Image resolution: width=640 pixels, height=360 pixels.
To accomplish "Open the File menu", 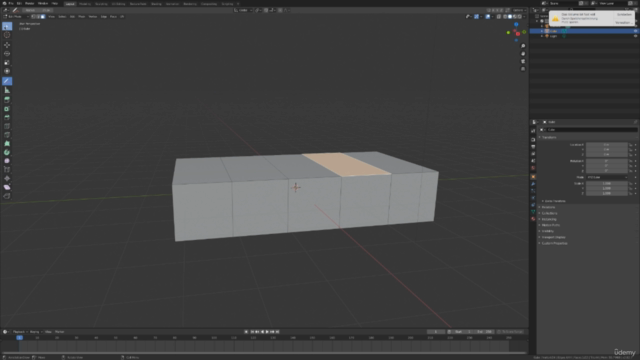I will click(11, 3).
